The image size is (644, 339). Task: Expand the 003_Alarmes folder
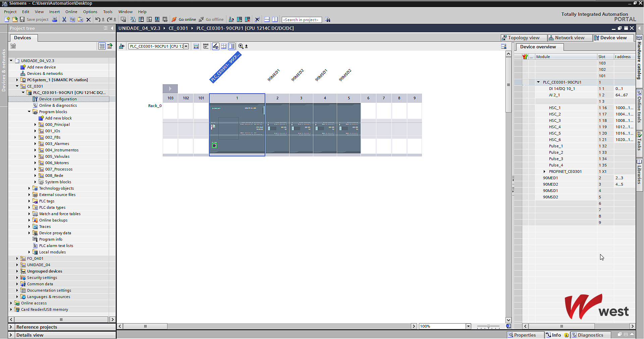point(35,144)
